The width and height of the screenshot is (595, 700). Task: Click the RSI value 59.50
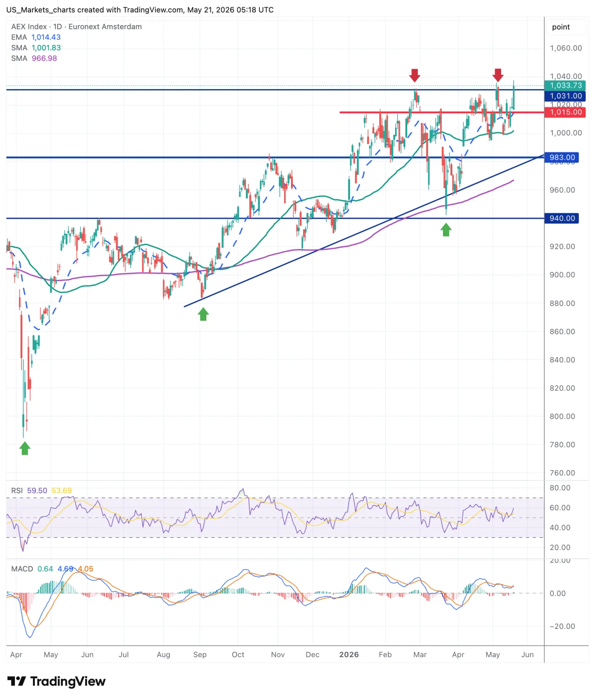[37, 491]
